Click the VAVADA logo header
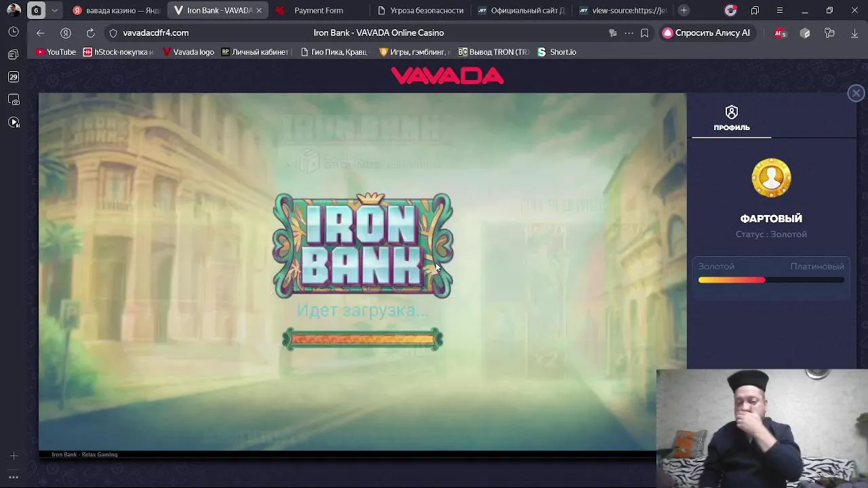This screenshot has width=868, height=488. point(448,76)
